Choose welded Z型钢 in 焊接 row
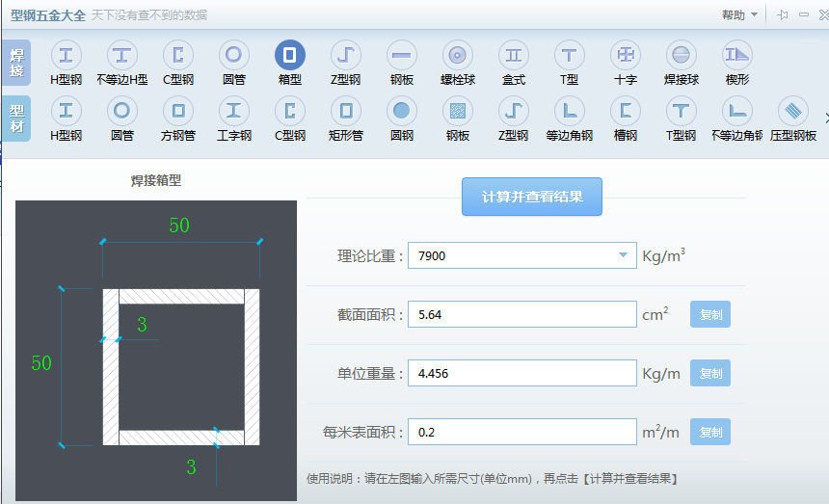The height and width of the screenshot is (504, 829). [x=346, y=56]
